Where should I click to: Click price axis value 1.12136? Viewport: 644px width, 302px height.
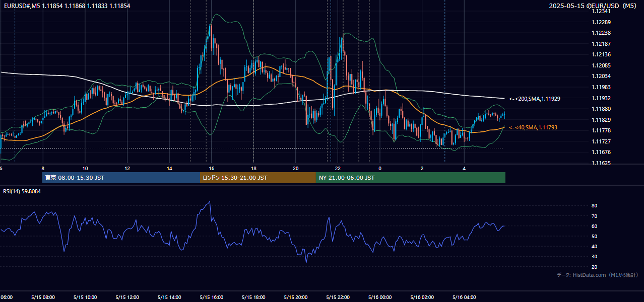click(602, 54)
